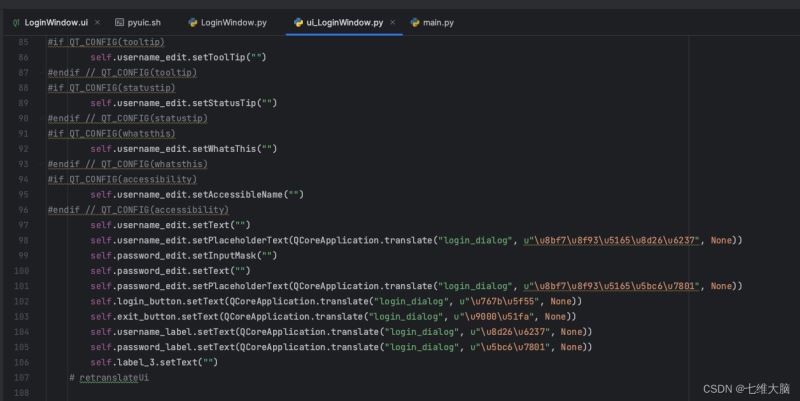Click the underlined unicode string on line 98

pos(612,240)
